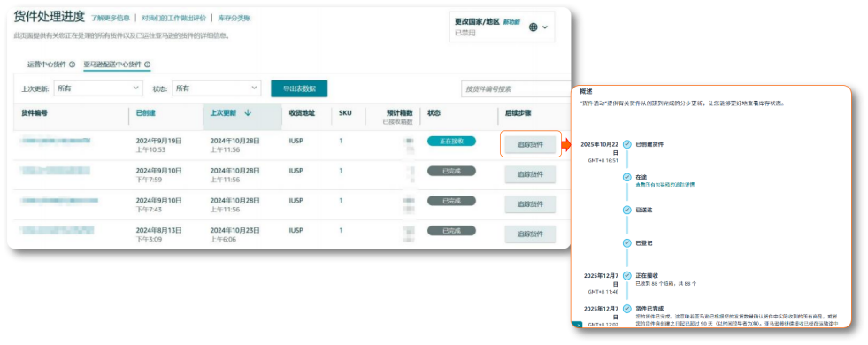Click the 2025年10月22日 timeline date
Image resolution: width=868 pixels, height=345 pixels.
[599, 148]
